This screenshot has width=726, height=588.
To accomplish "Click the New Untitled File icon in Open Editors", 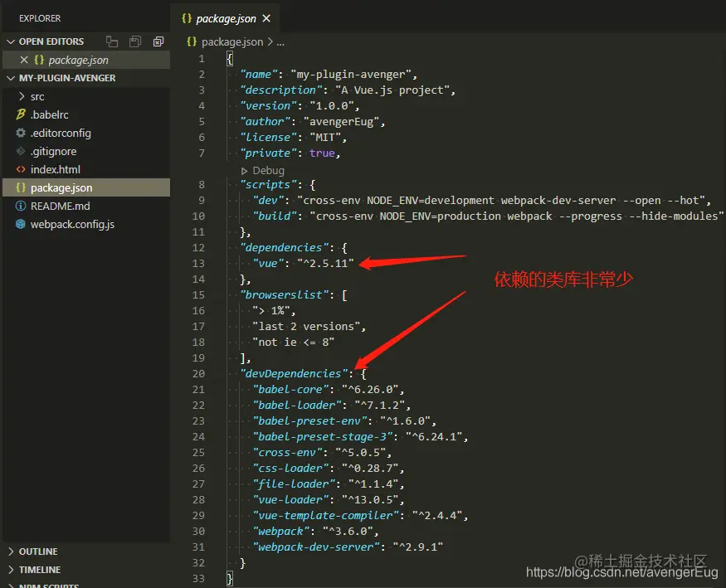I will tap(111, 41).
